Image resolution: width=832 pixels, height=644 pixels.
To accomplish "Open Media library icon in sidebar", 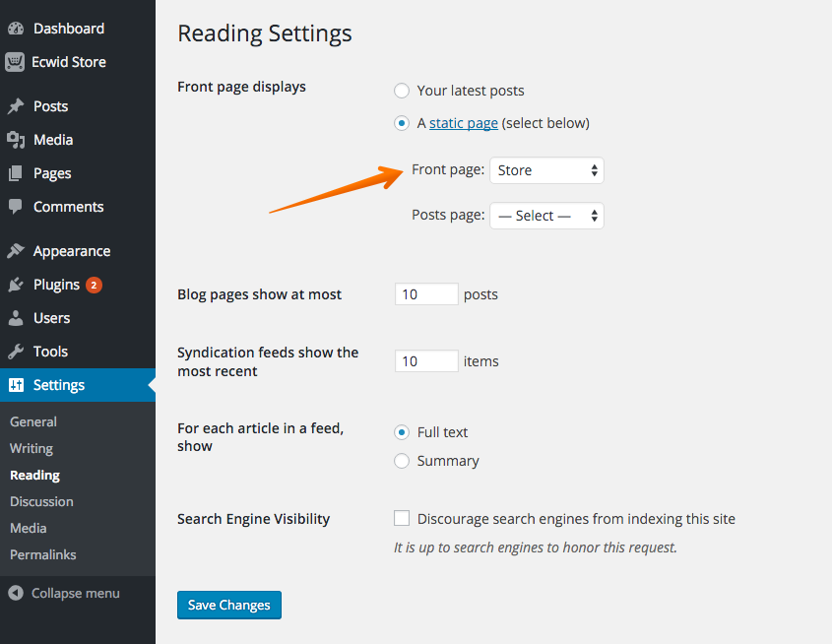I will pos(15,140).
